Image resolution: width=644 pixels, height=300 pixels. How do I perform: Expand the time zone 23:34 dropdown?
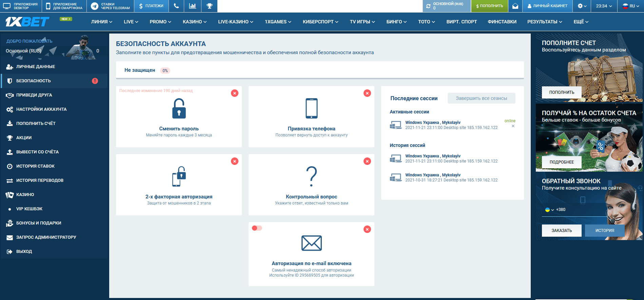click(x=604, y=6)
